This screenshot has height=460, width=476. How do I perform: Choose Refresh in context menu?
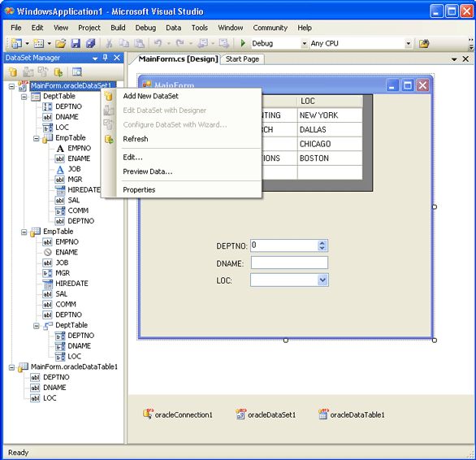181,139
